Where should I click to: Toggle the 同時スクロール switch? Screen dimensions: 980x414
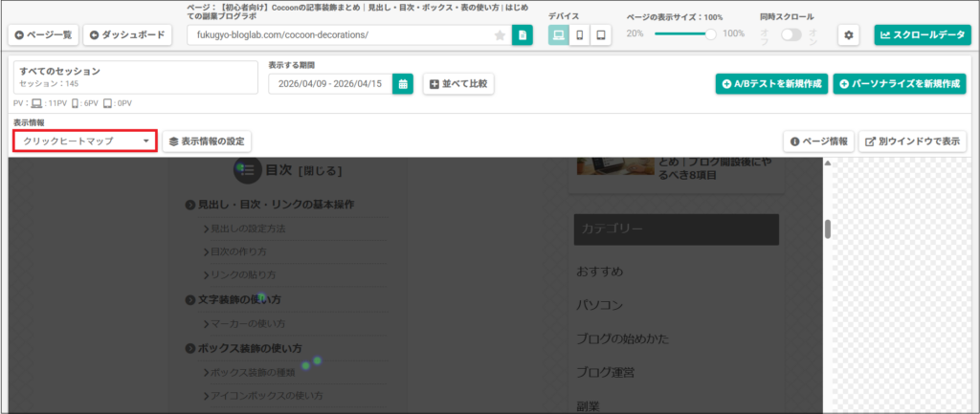(x=791, y=34)
